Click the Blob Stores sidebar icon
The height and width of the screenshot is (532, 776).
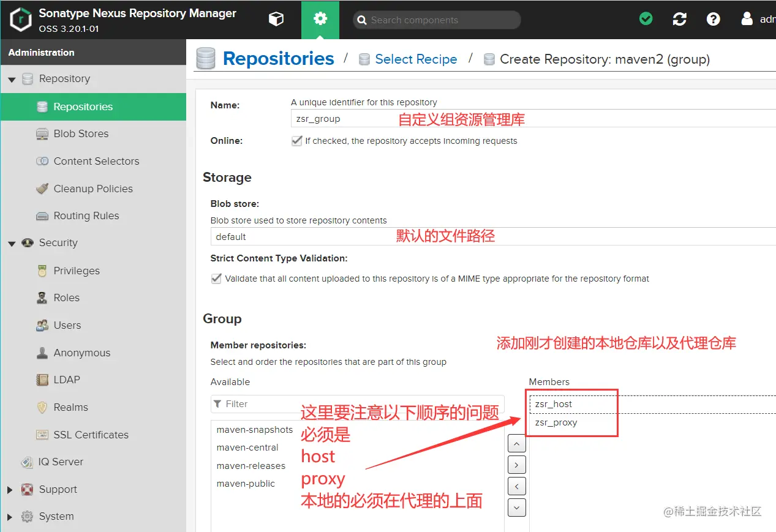tap(42, 133)
